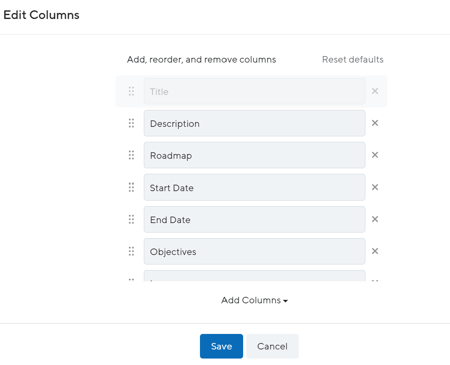Click the drag handle beside End Date

click(131, 219)
